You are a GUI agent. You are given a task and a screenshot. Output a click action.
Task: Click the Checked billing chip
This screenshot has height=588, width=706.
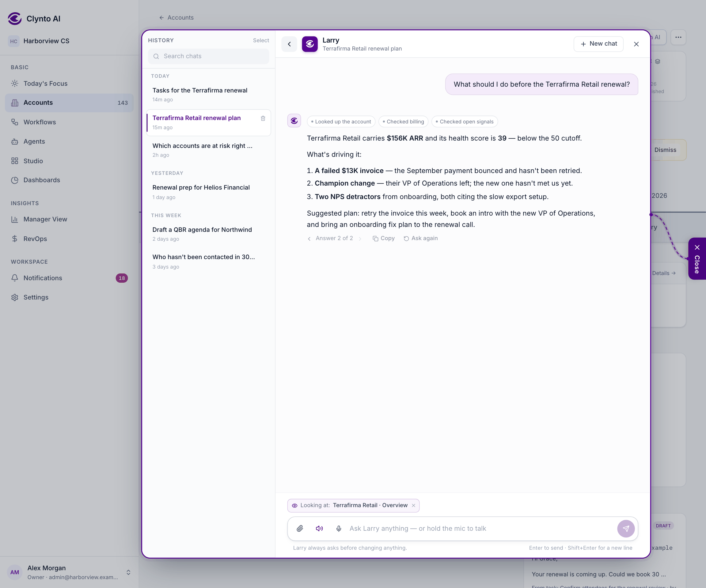coord(403,122)
